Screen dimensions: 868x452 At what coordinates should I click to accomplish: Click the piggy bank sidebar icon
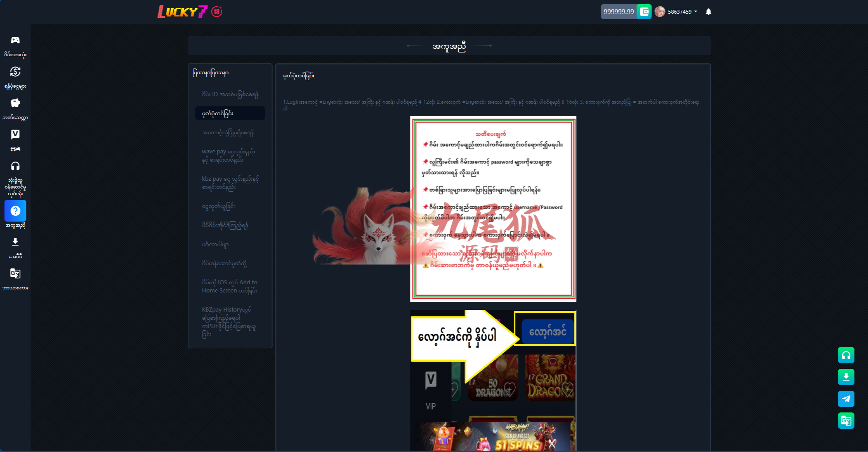coord(15,103)
